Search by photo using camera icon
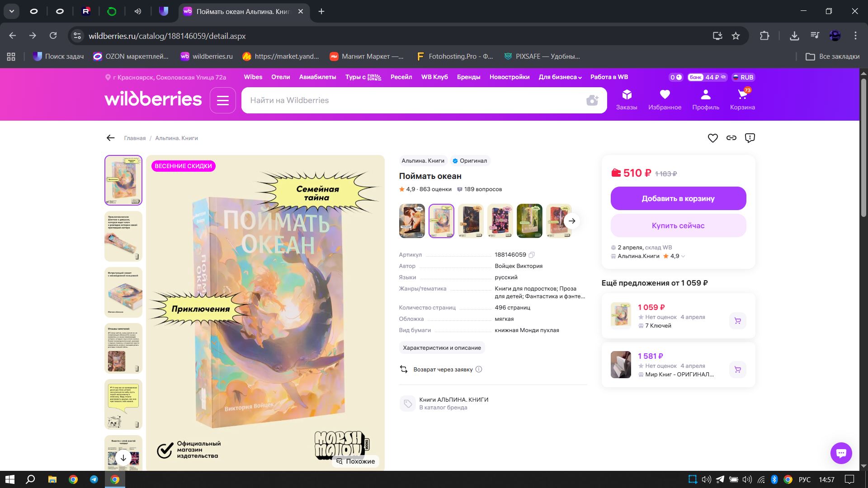This screenshot has height=488, width=868. (592, 100)
